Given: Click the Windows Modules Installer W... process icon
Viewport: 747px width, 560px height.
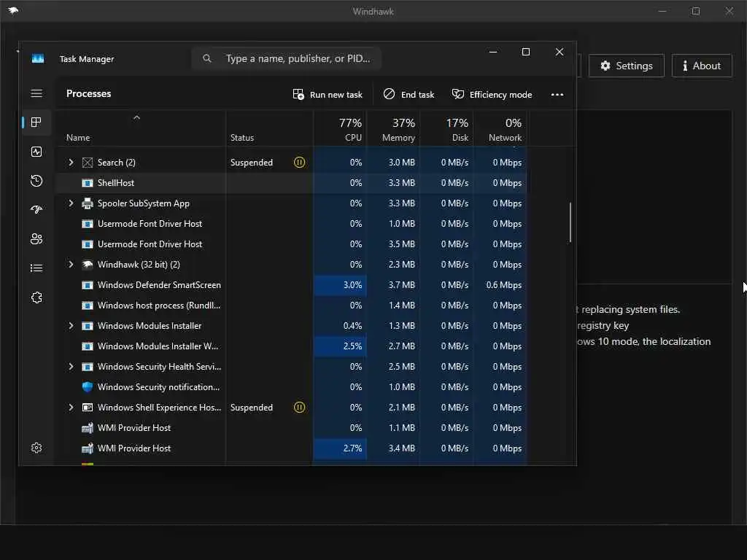Looking at the screenshot, I should [88, 346].
